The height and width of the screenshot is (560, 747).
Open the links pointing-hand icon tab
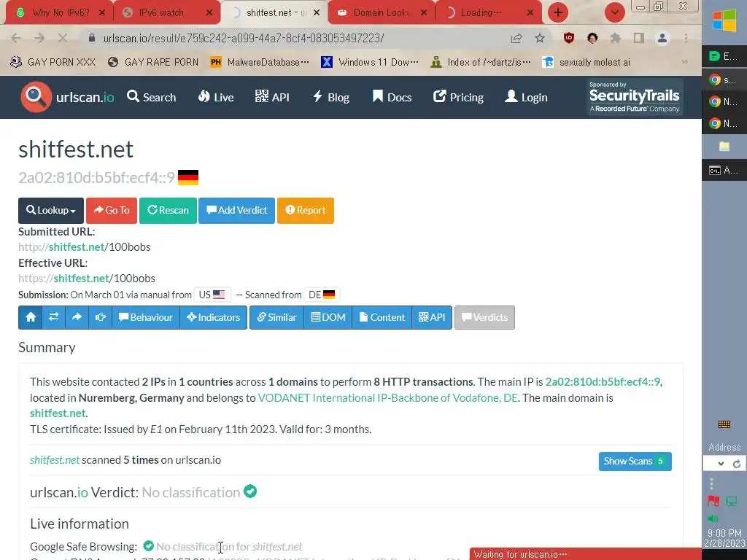click(x=100, y=317)
